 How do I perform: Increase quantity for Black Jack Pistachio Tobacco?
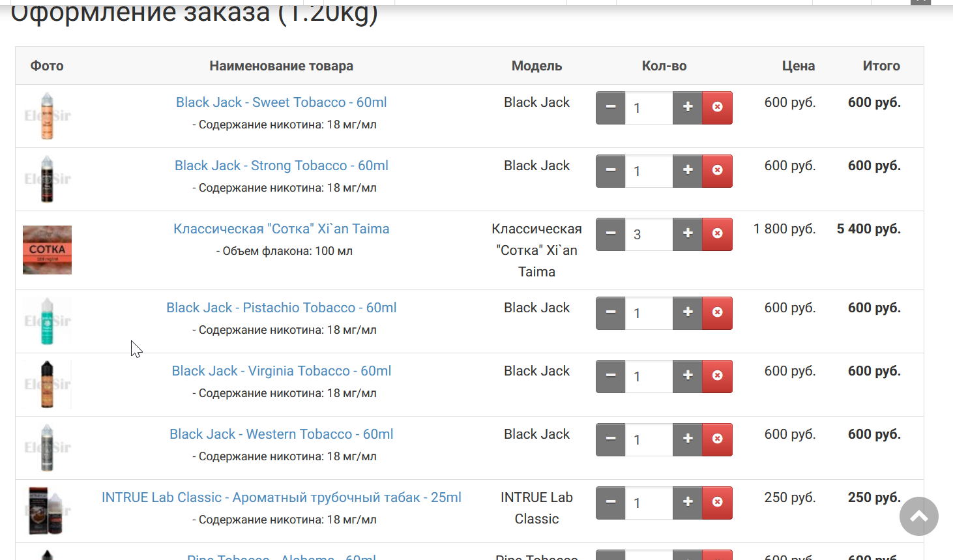pyautogui.click(x=688, y=313)
